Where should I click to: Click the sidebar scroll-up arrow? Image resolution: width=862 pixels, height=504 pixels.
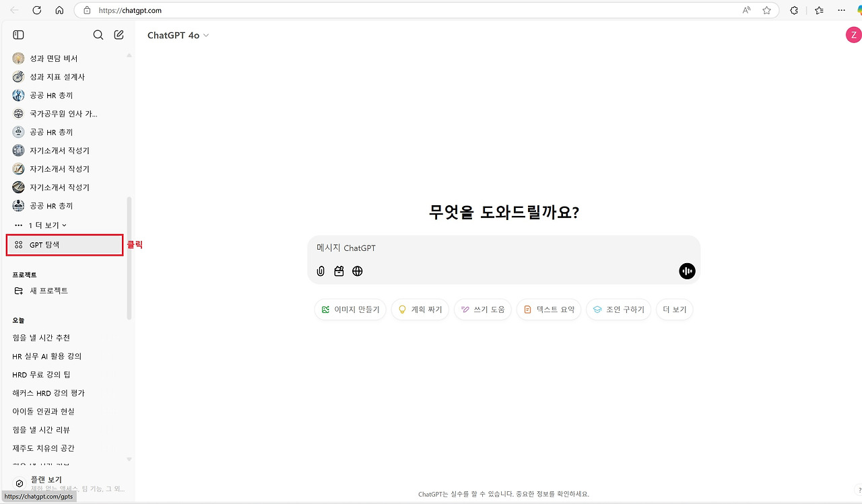(129, 55)
